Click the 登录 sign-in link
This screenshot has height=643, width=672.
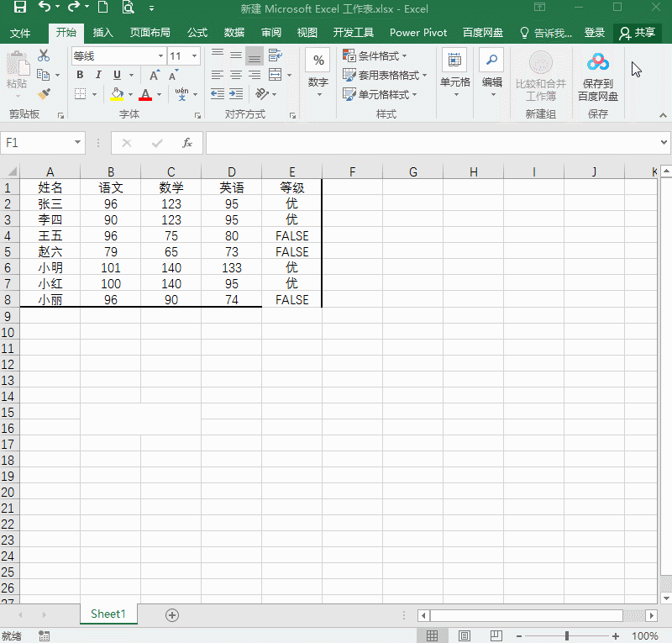595,33
